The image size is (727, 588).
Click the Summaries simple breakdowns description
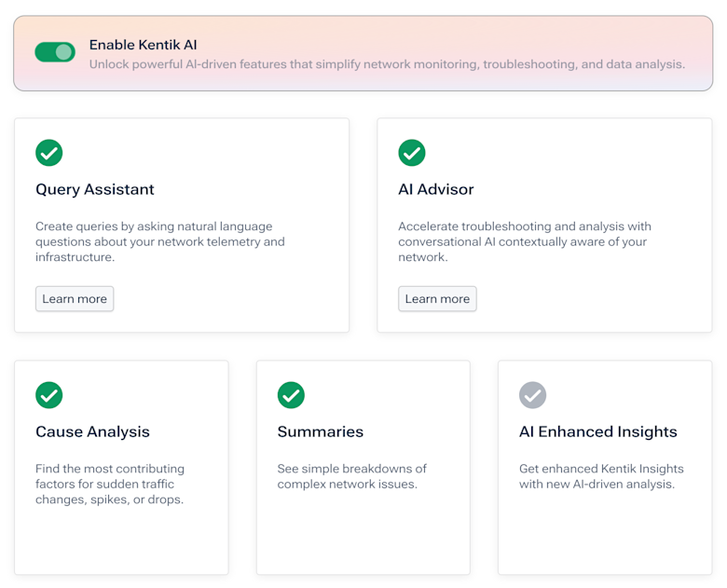[352, 476]
